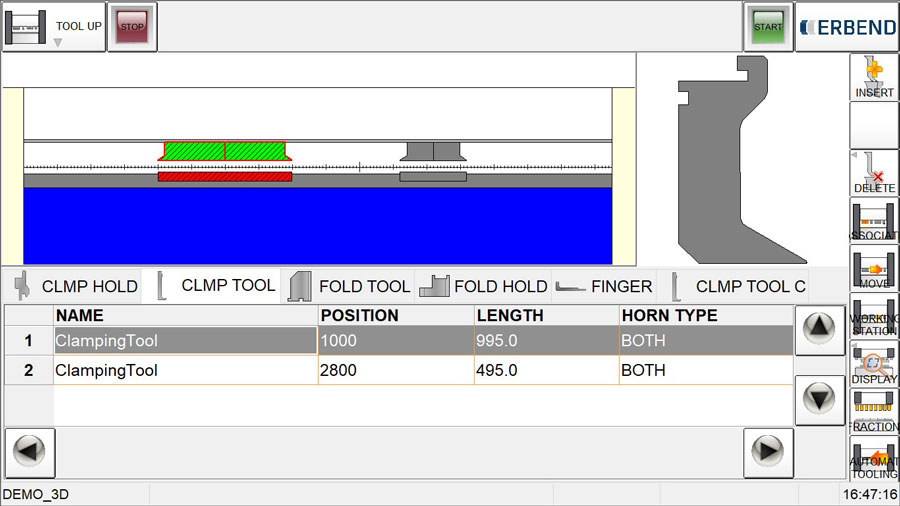Click the red hatched bar below the ruler
This screenshot has height=506, width=900.
point(225,177)
